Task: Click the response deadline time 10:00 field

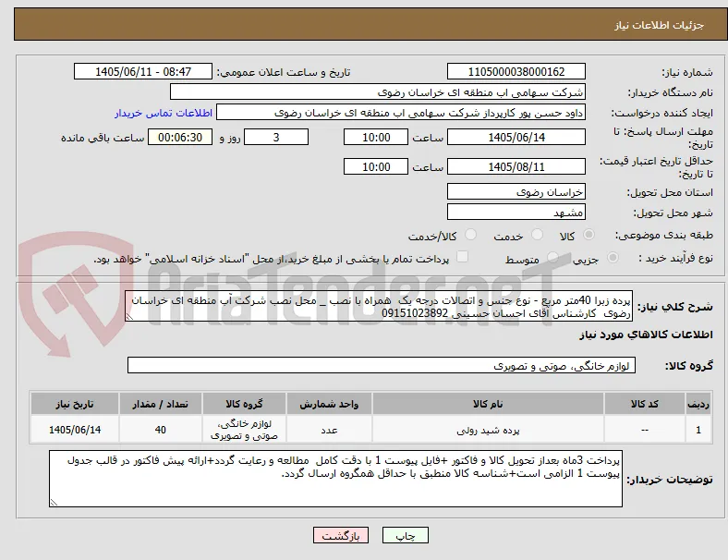Action: (376, 137)
